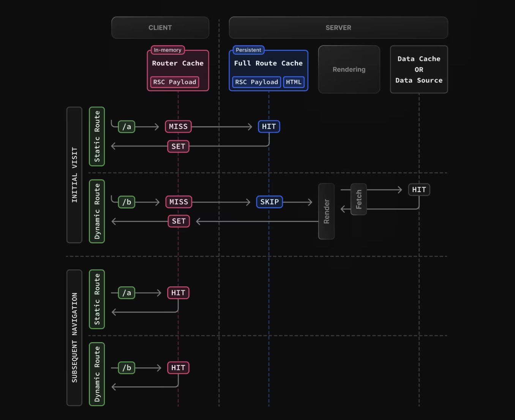
Task: Click the /b route in Subsequent Navigation section
Action: pos(126,368)
